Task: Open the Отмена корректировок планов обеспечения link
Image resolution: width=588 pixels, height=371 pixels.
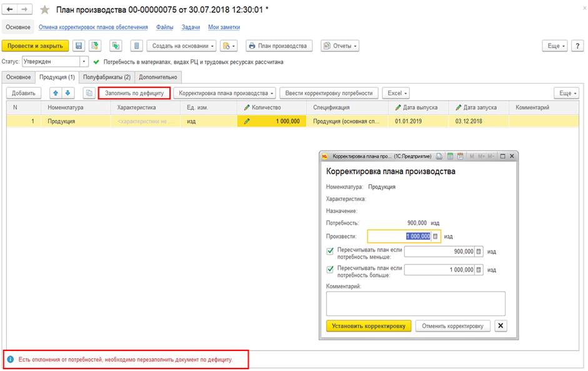Action: pos(93,27)
